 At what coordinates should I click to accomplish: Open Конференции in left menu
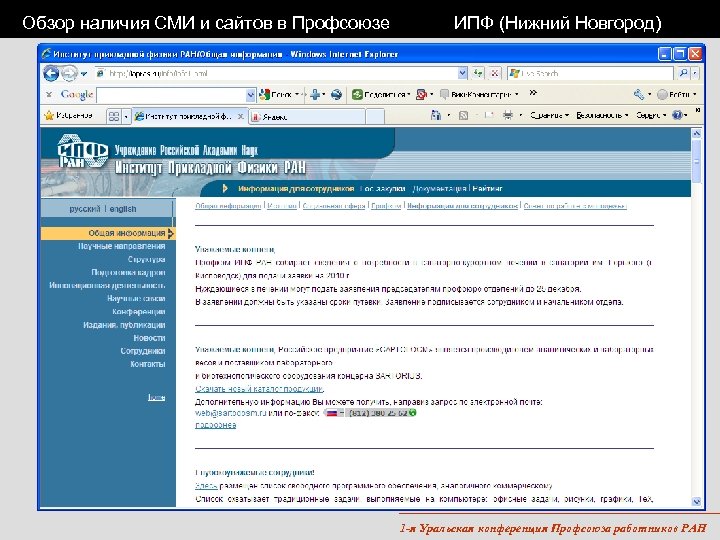point(139,312)
